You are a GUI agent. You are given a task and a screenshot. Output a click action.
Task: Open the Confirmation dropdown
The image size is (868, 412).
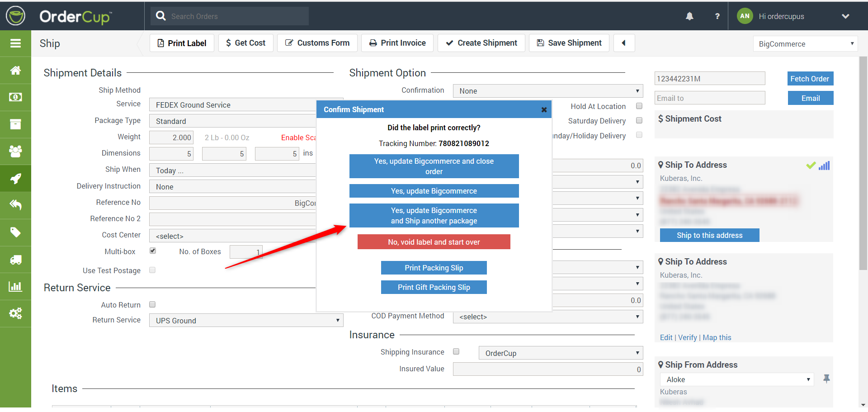pyautogui.click(x=548, y=91)
